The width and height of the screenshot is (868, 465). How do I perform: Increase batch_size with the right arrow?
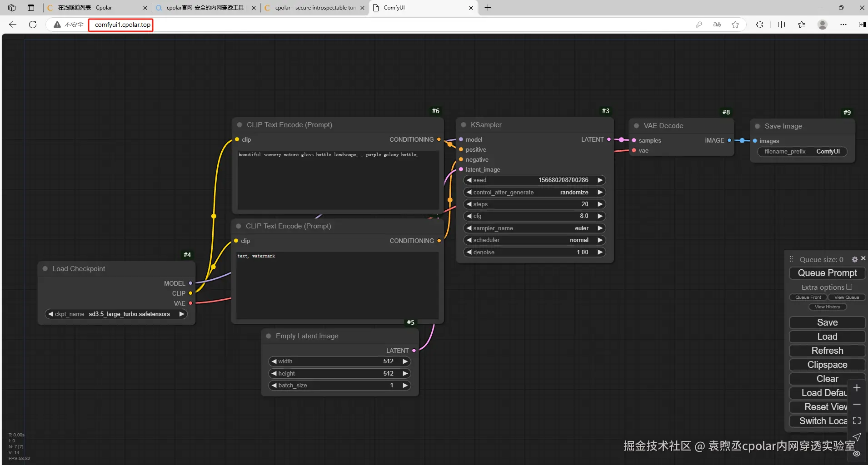405,386
